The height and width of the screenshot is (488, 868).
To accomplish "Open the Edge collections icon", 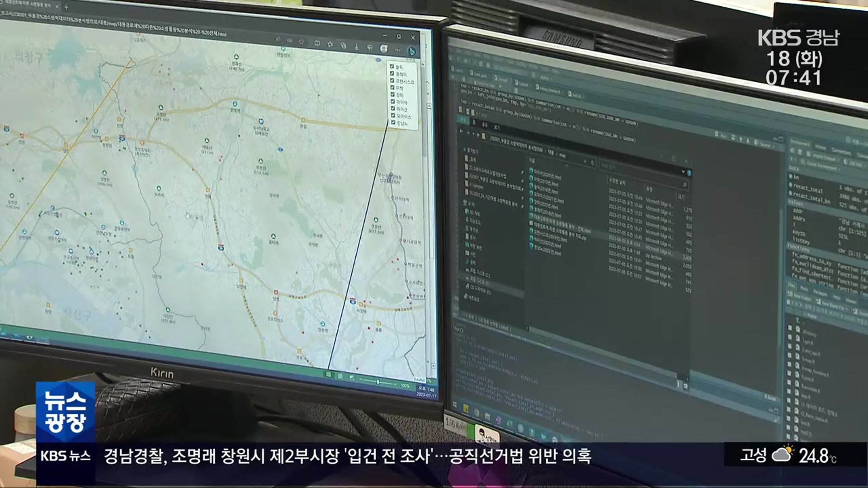I will pos(343,45).
